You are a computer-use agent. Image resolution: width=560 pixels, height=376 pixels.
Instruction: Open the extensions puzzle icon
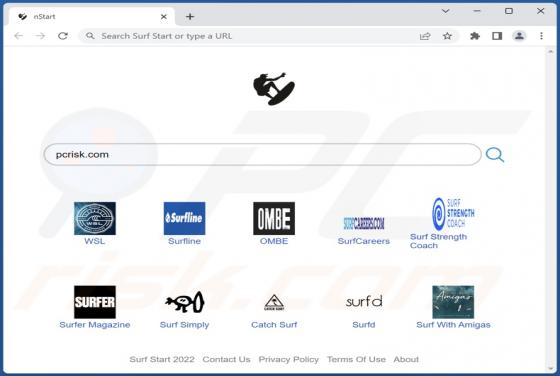[475, 36]
